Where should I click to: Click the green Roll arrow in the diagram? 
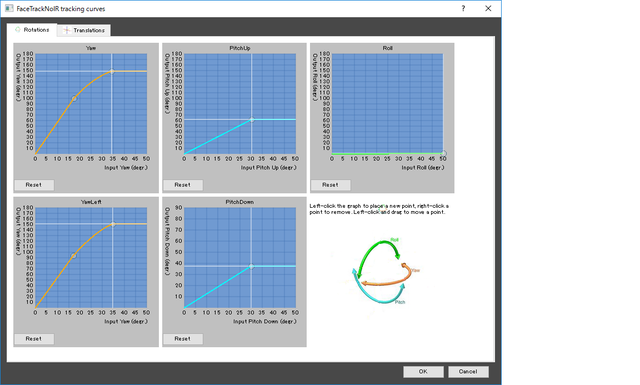[x=376, y=253]
